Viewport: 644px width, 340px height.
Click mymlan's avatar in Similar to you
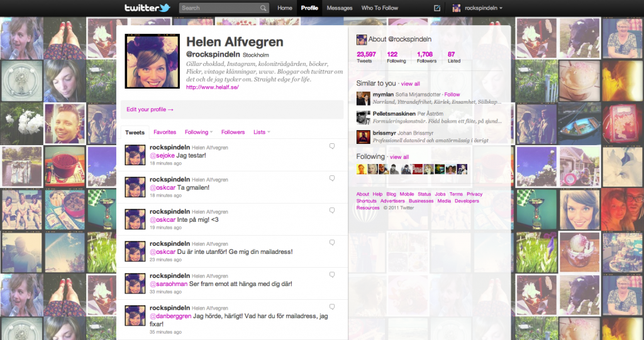[x=363, y=99]
